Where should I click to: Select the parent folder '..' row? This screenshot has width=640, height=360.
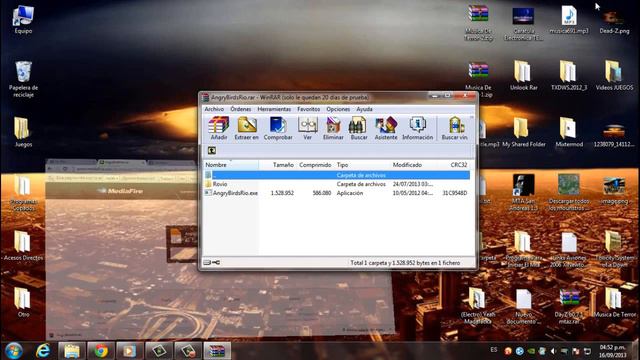point(337,175)
